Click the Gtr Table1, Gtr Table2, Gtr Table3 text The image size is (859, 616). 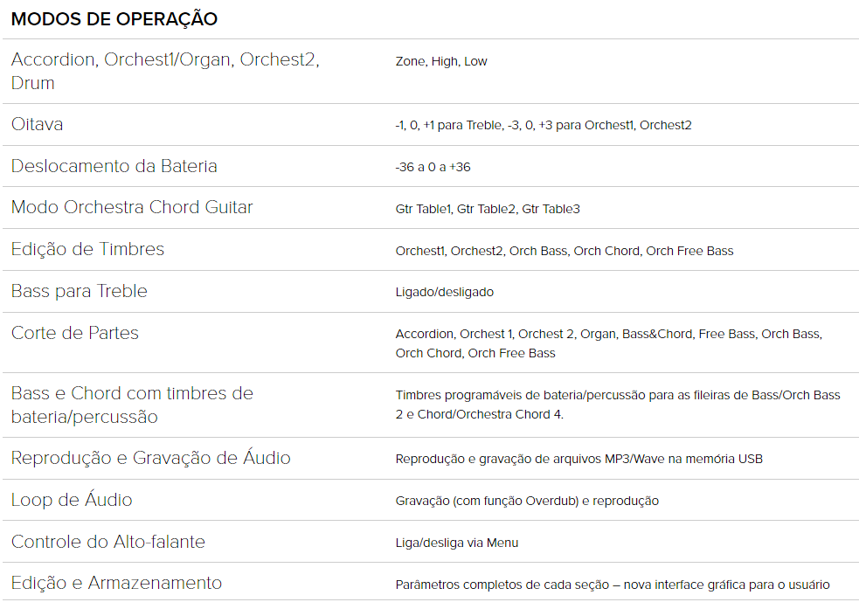(487, 209)
